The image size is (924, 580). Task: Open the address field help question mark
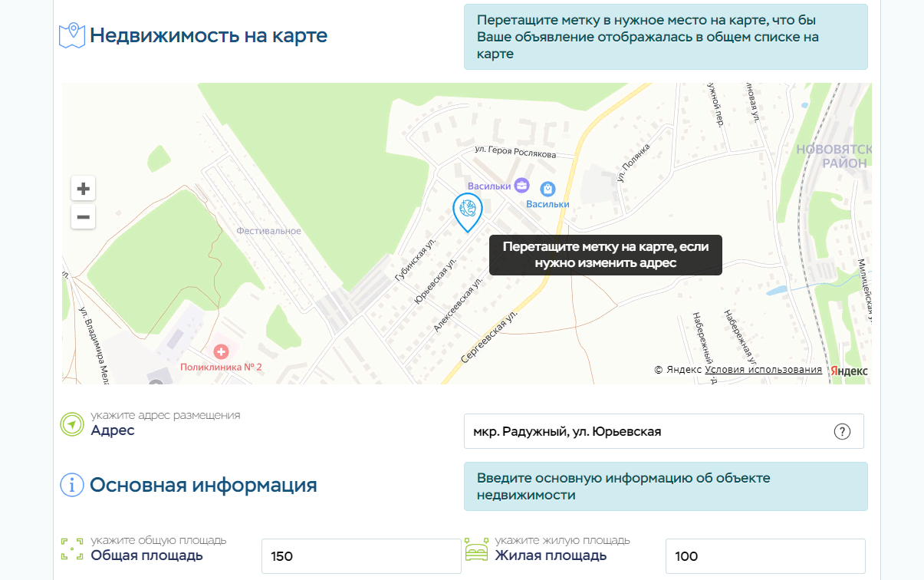tap(842, 431)
